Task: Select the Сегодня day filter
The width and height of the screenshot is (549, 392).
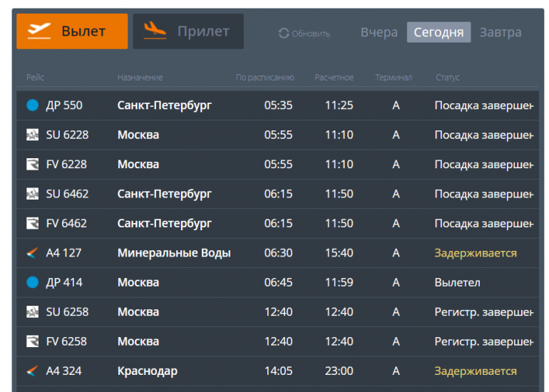Action: (438, 33)
